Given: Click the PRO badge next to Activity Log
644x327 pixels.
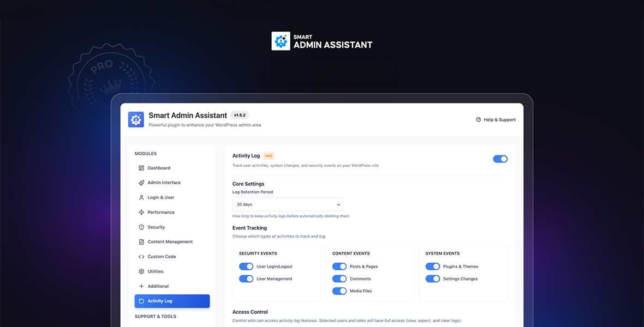Looking at the screenshot, I should tap(269, 156).
